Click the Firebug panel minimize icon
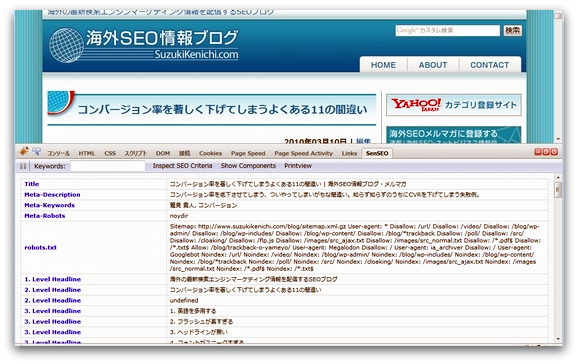Screen dimensions: 578x364 click(x=538, y=152)
